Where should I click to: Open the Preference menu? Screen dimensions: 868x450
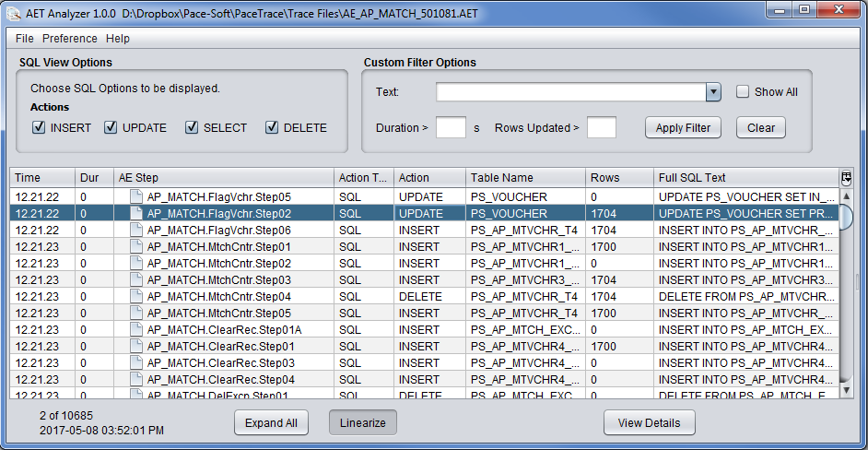click(69, 39)
